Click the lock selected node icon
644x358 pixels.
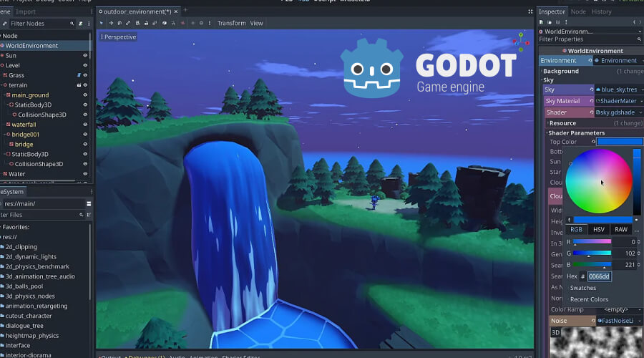tap(146, 23)
